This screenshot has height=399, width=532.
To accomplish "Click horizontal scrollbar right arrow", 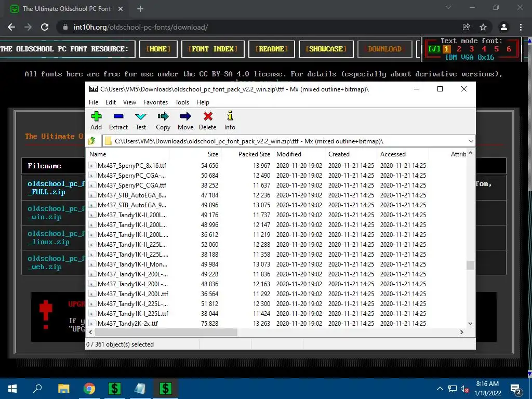I will [x=461, y=332].
